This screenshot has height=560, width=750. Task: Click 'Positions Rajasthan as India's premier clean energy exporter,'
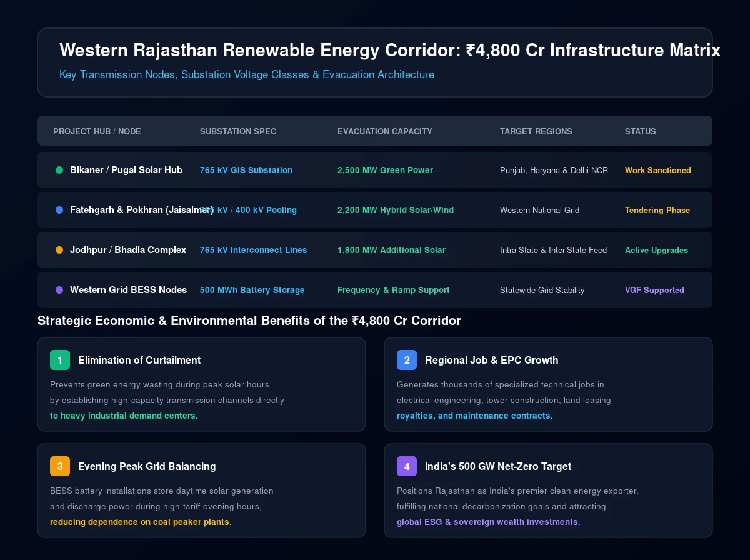click(517, 491)
